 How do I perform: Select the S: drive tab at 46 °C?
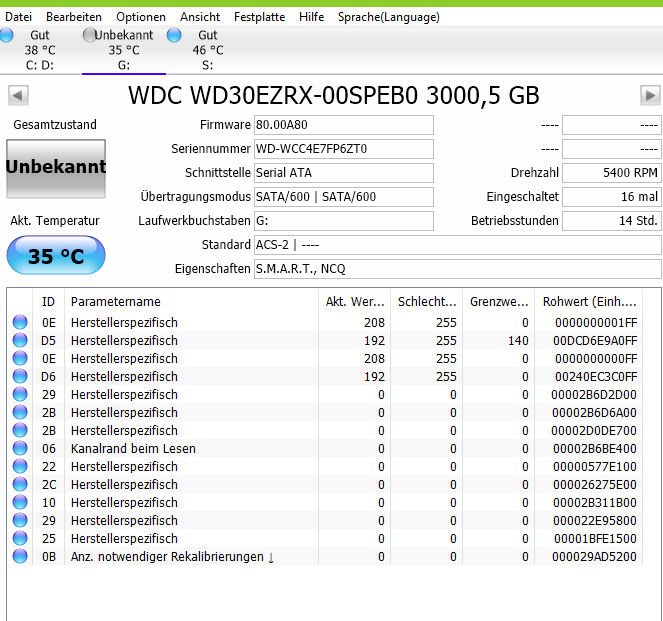click(208, 50)
